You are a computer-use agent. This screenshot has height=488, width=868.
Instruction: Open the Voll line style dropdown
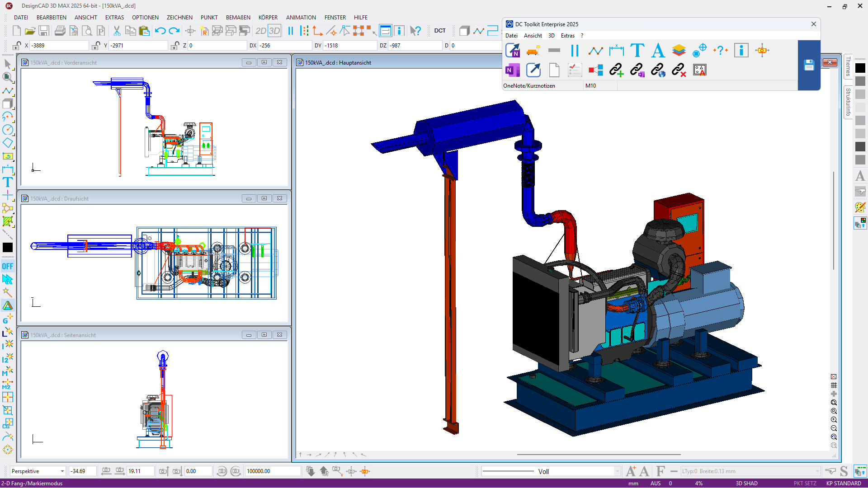tap(617, 471)
